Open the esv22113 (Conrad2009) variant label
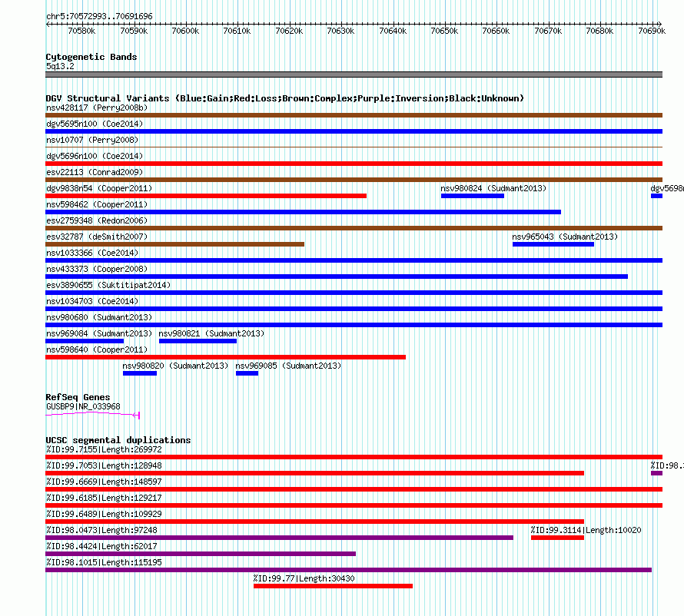This screenshot has width=684, height=616. pyautogui.click(x=95, y=172)
